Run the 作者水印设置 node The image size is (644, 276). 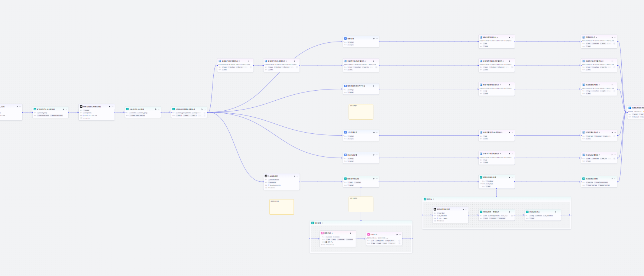click(x=374, y=155)
